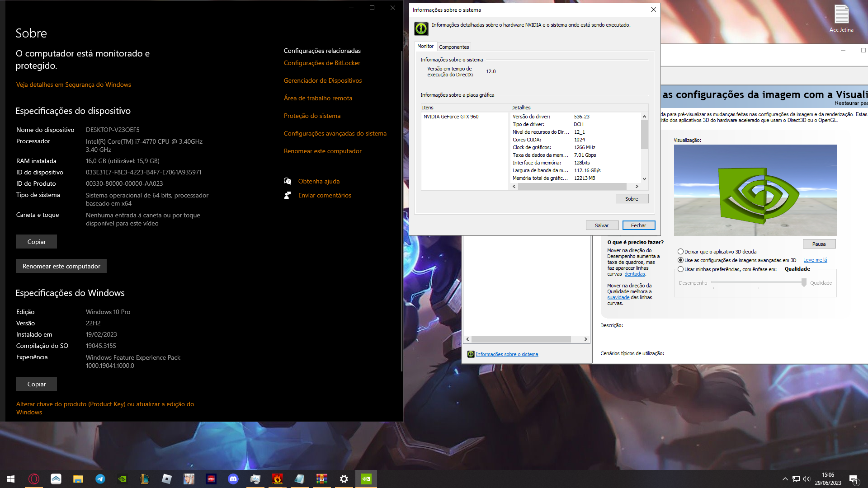The image size is (868, 488).
Task: Click the Enviar comentários feedback icon
Action: coord(288,195)
